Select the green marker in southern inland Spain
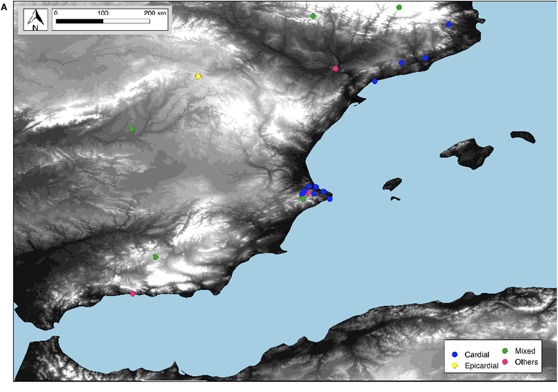The image size is (558, 392). [155, 257]
